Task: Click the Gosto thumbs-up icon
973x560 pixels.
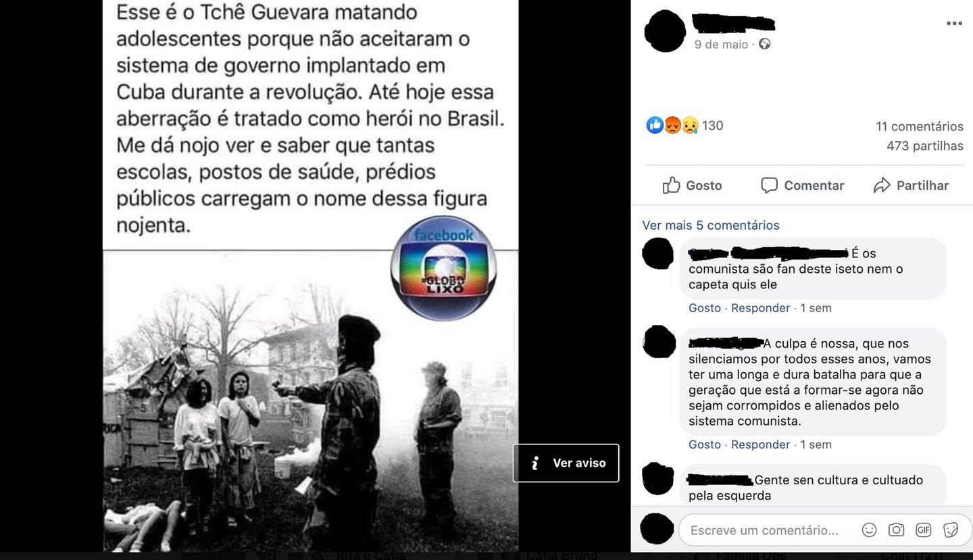Action: click(671, 185)
